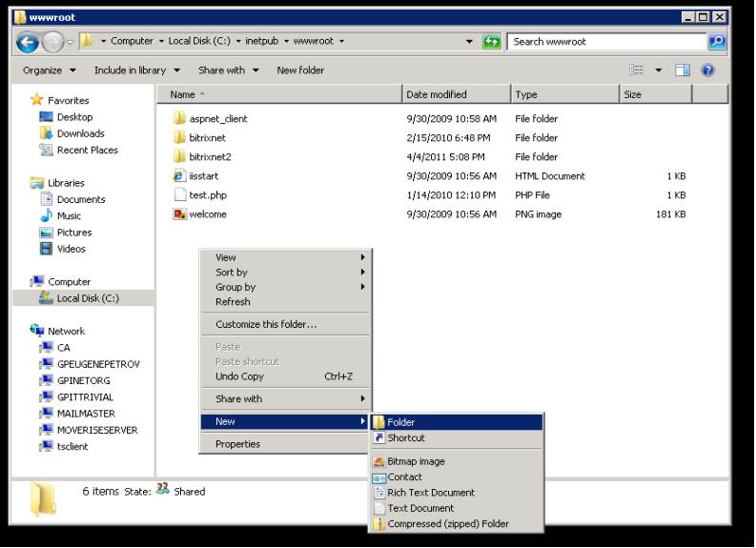This screenshot has width=756, height=548.
Task: Choose Bitmap image in the New submenu
Action: 456,461
